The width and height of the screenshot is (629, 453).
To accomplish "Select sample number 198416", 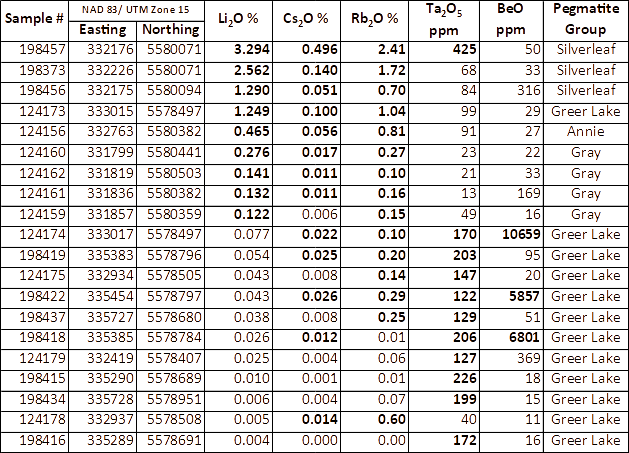I will tap(42, 441).
